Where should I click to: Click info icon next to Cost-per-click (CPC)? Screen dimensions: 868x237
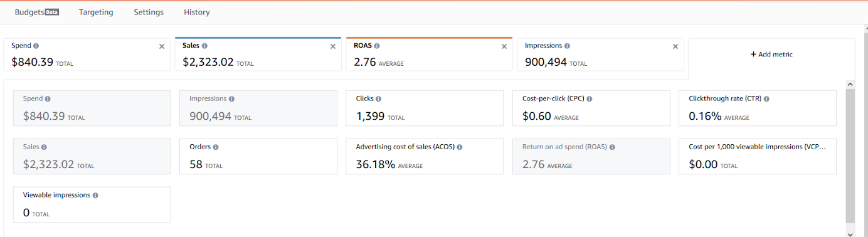pyautogui.click(x=589, y=99)
